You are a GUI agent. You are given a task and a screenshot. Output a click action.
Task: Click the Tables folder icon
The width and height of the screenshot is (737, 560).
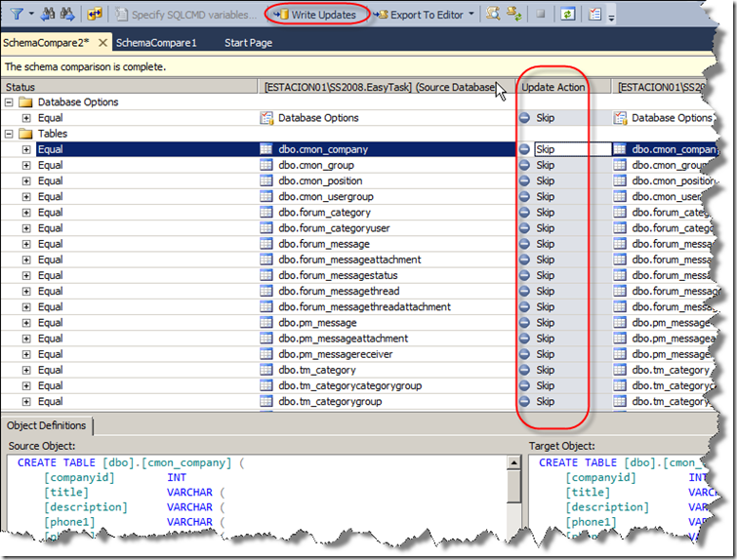point(25,134)
